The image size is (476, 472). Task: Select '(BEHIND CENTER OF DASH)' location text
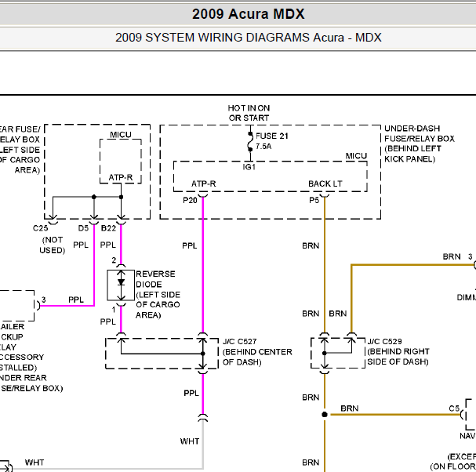click(x=257, y=357)
